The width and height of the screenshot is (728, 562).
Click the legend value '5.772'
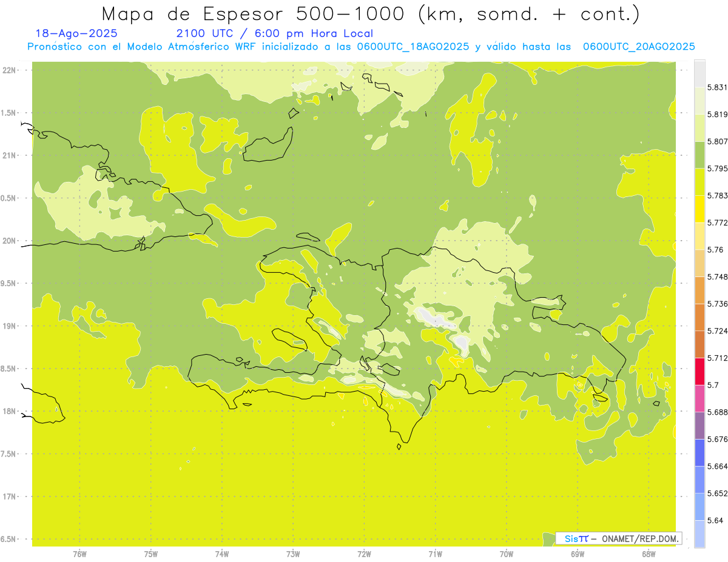pos(717,223)
